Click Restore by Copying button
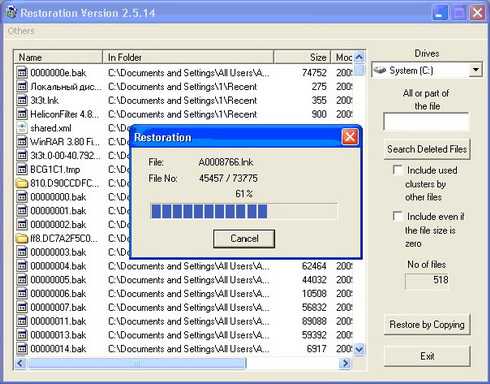490x384 pixels. pos(427,324)
